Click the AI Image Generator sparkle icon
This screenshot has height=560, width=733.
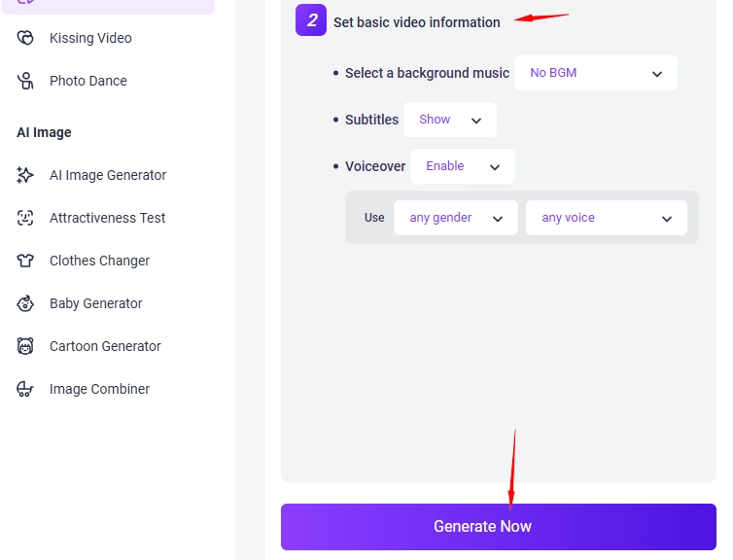pos(26,175)
